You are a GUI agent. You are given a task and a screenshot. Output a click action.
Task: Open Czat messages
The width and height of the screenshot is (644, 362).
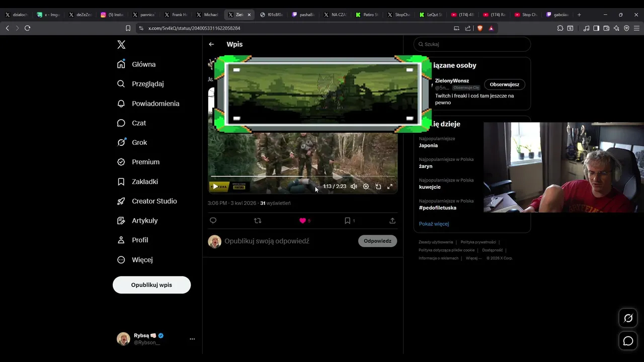tap(131, 123)
